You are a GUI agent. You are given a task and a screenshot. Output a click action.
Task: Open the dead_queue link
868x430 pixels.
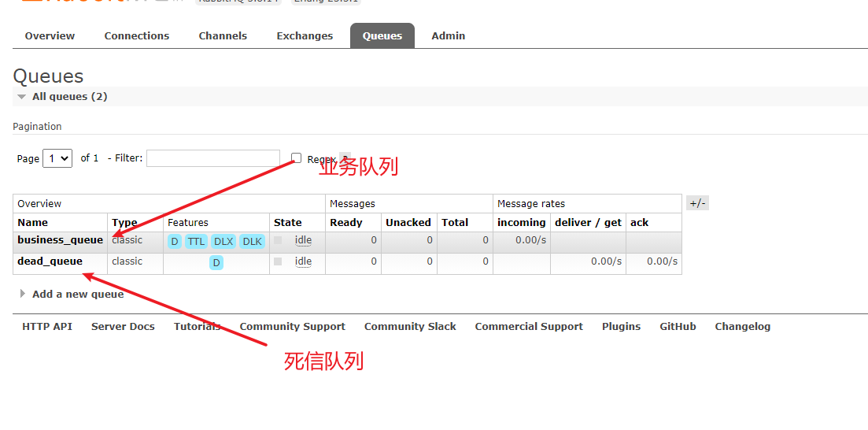click(x=50, y=261)
